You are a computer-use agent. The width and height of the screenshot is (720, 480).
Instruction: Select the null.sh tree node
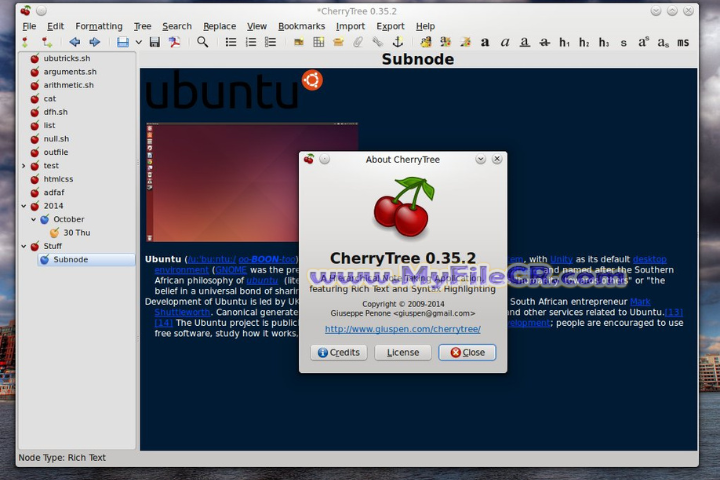coord(56,139)
